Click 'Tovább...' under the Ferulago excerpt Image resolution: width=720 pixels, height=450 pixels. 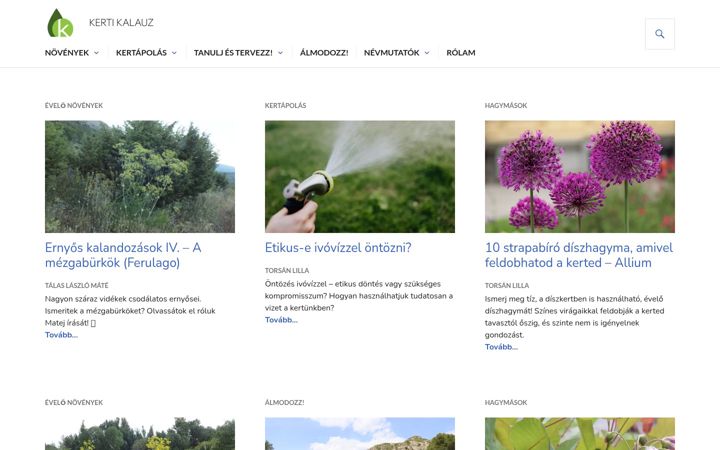coord(61,335)
